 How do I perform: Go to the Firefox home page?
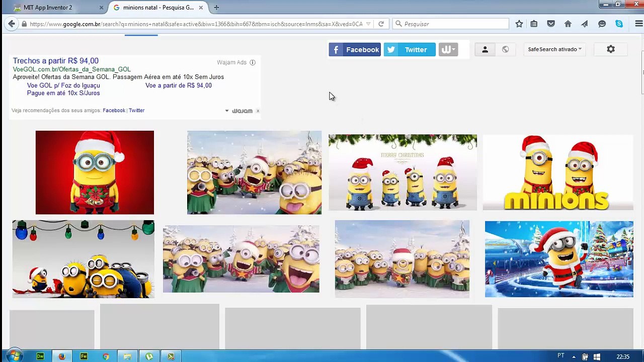click(568, 24)
